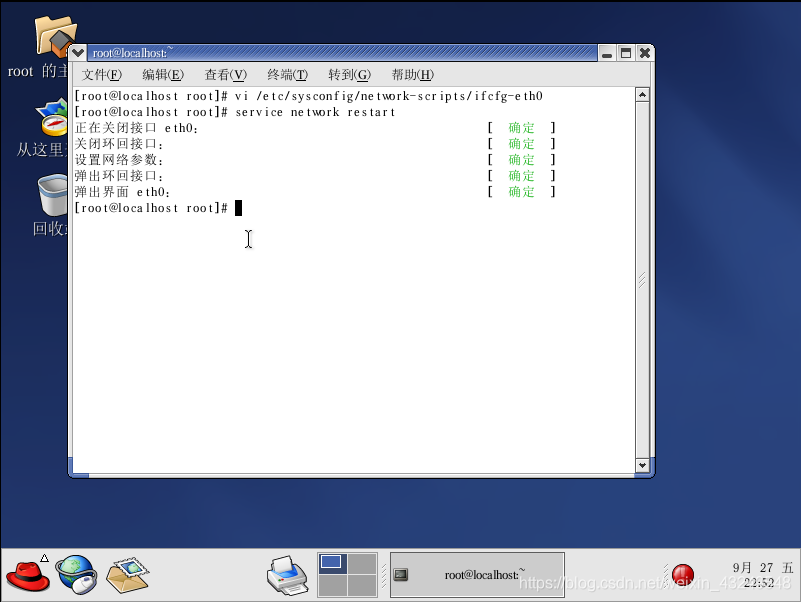Open the 帮助(H) menu
Viewport: 801px width, 602px height.
(x=412, y=75)
